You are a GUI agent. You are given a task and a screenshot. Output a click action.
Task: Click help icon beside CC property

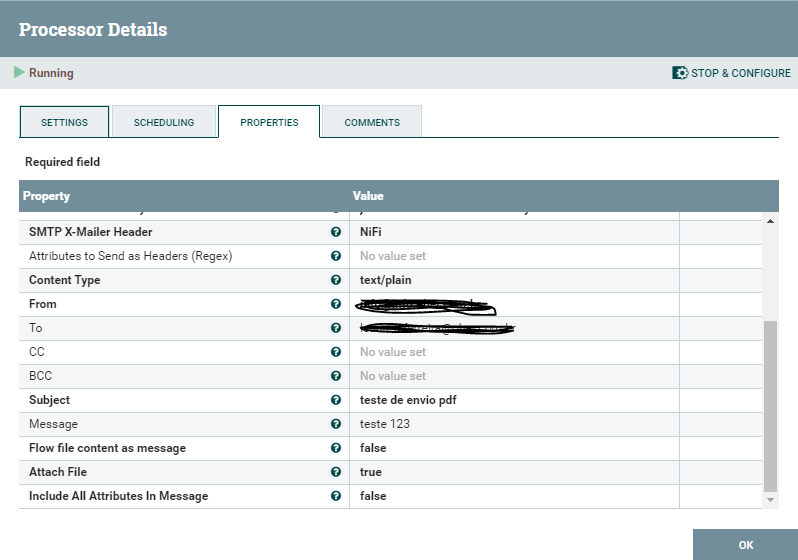(336, 352)
